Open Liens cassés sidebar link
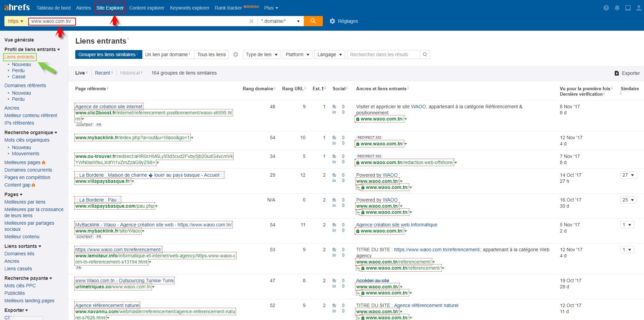Viewport: 644px width, 320px height. (x=18, y=269)
